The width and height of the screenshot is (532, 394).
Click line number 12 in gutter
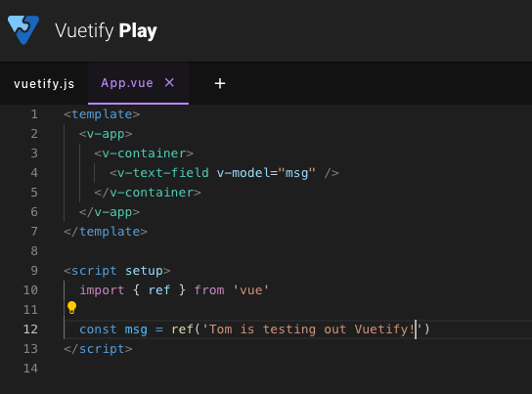click(x=30, y=329)
